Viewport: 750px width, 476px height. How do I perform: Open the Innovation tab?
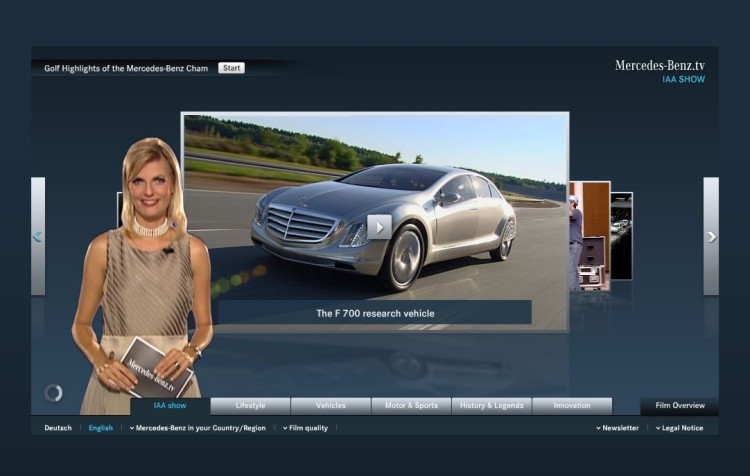pyautogui.click(x=572, y=406)
